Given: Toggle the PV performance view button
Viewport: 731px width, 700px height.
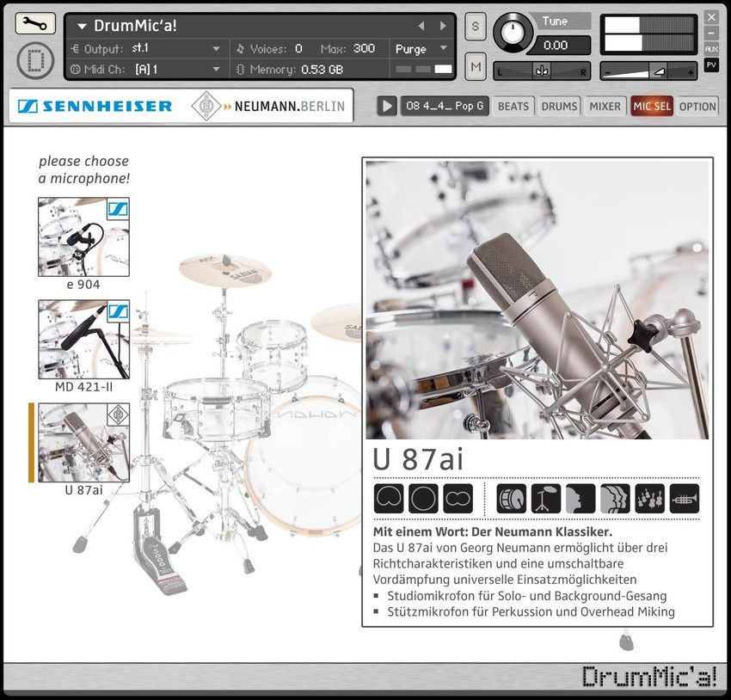Looking at the screenshot, I should click(x=711, y=64).
